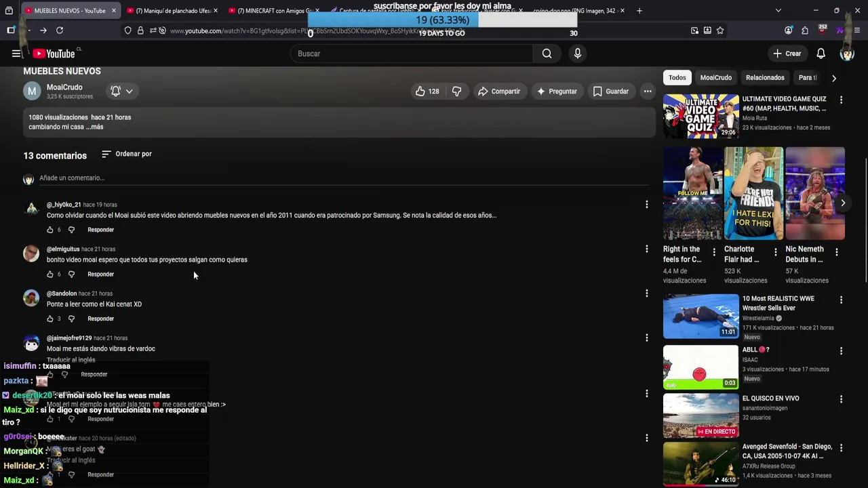Open the ABLL short video thumbnail
The height and width of the screenshot is (488, 868).
point(701,367)
